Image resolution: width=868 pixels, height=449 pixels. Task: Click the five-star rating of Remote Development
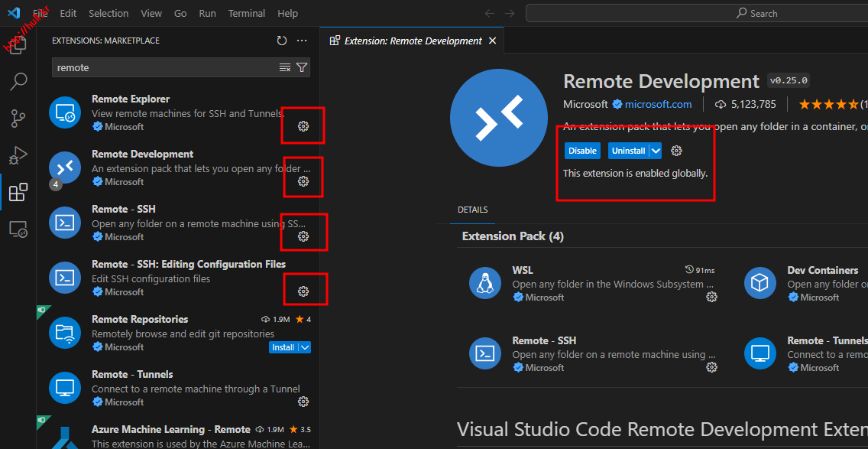point(828,104)
